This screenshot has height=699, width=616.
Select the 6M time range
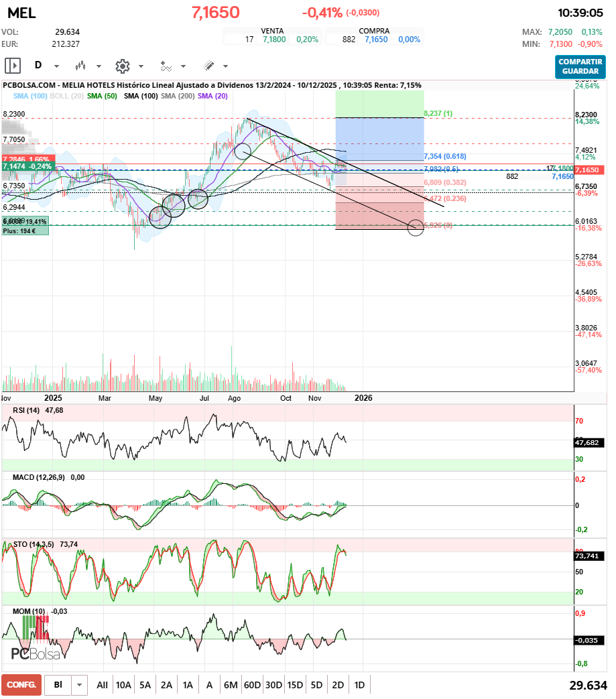click(231, 685)
